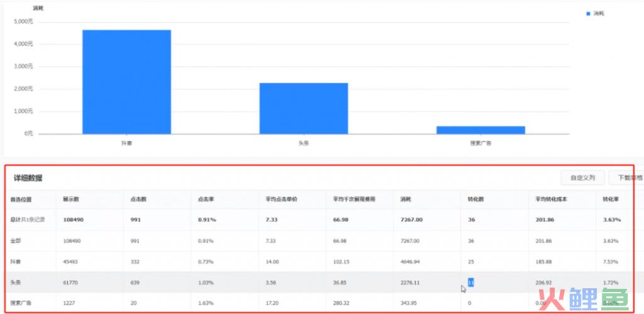Viewport: 644px width, 314px height.
Task: Sort by the 首选位置 column header
Action: 21,200
